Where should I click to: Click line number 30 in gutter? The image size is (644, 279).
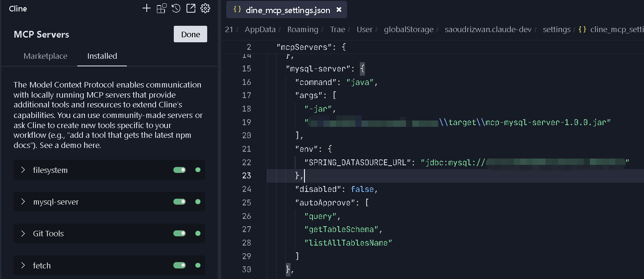pyautogui.click(x=247, y=270)
